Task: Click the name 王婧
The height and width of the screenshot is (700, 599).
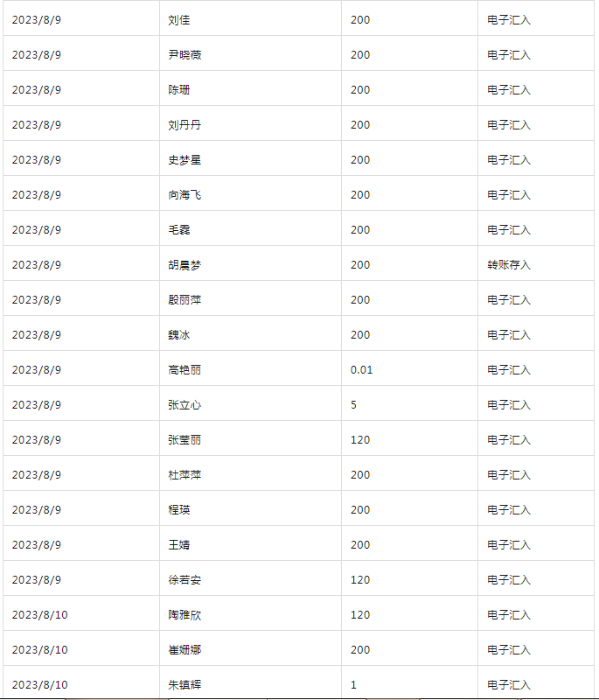Action: 179,544
